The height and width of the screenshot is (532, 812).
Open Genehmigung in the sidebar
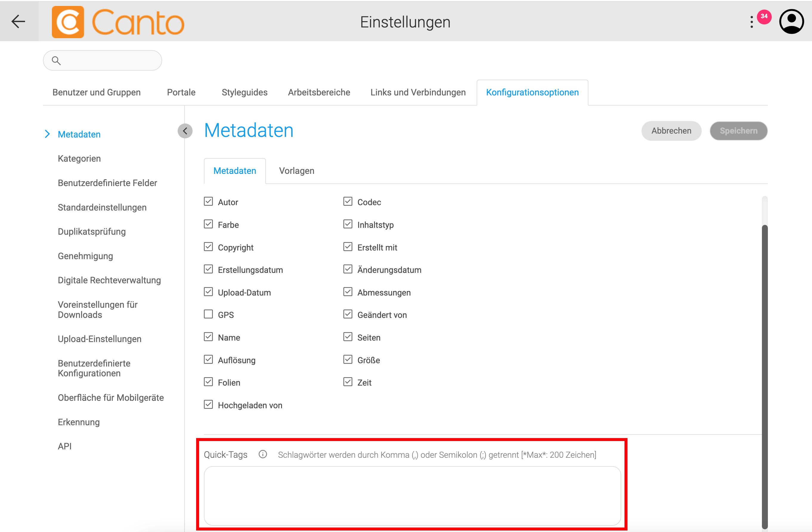[85, 256]
